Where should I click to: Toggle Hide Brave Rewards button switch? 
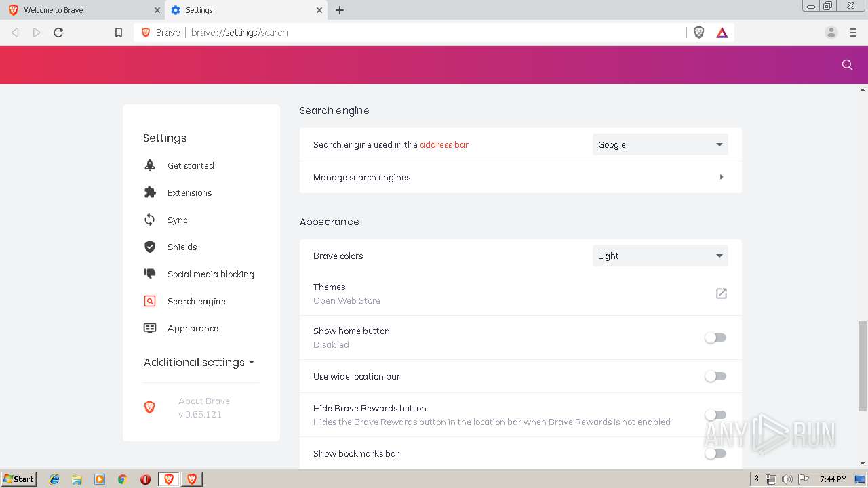(x=715, y=415)
